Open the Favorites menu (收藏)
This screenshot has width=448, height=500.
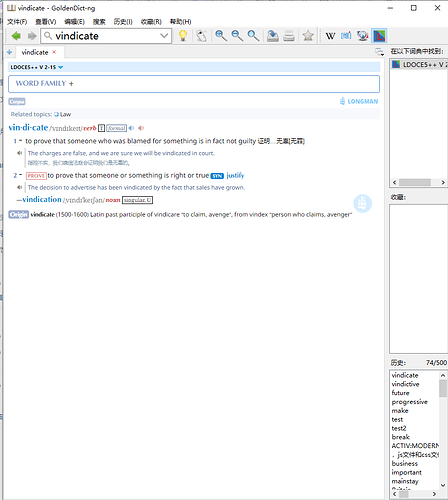[151, 22]
